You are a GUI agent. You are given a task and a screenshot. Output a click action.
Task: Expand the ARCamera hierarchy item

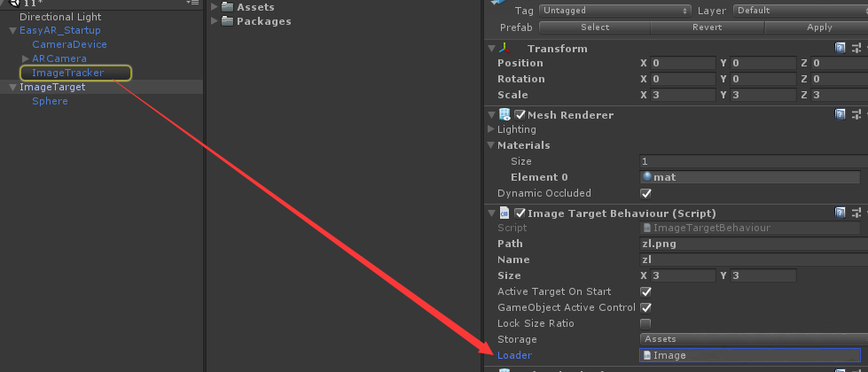[x=25, y=58]
